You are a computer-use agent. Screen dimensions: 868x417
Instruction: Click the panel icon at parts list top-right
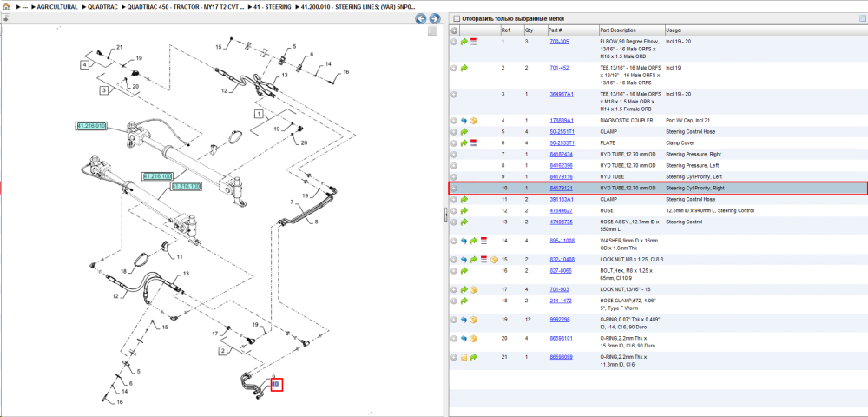click(862, 19)
